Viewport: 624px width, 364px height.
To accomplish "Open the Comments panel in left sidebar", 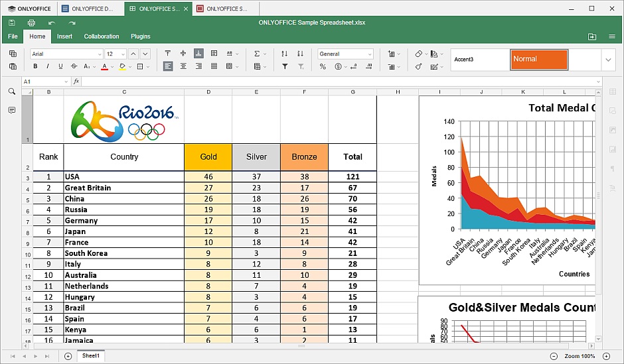I will [12, 110].
